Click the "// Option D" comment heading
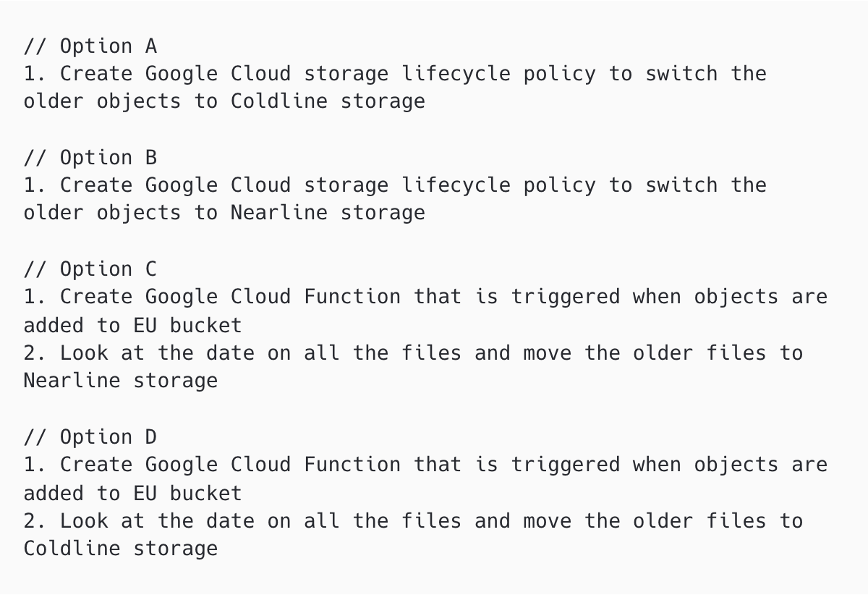 tap(90, 437)
